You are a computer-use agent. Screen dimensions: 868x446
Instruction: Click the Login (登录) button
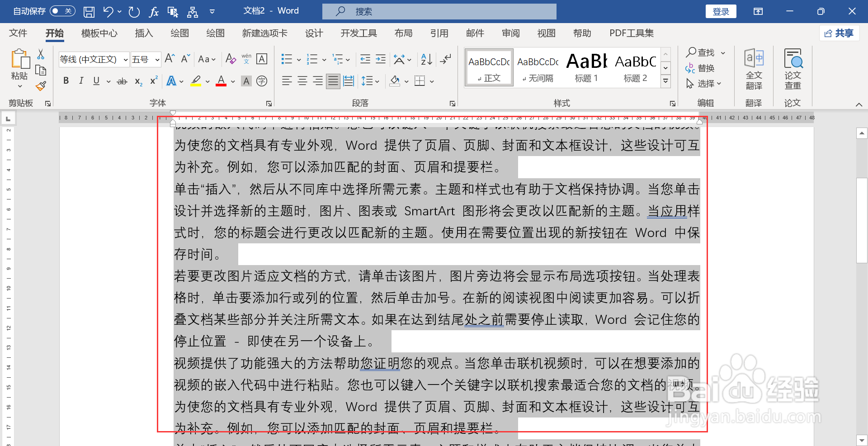(721, 11)
